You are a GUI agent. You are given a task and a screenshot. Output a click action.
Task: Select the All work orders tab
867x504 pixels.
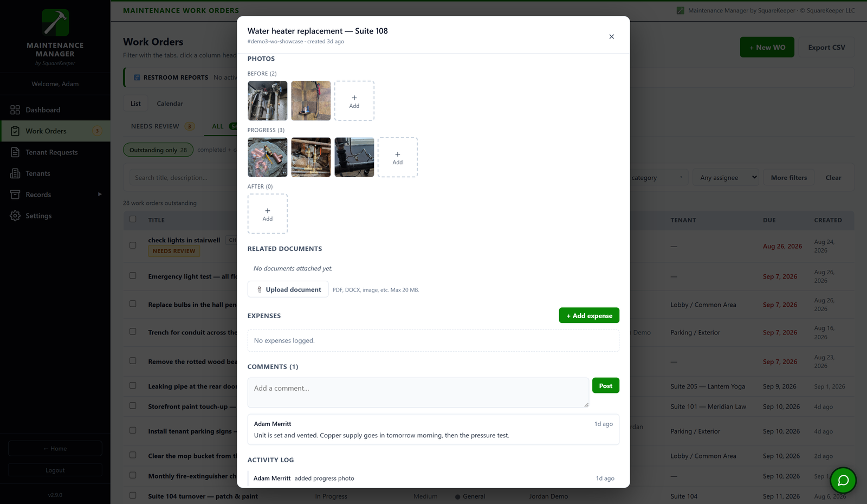(221, 126)
